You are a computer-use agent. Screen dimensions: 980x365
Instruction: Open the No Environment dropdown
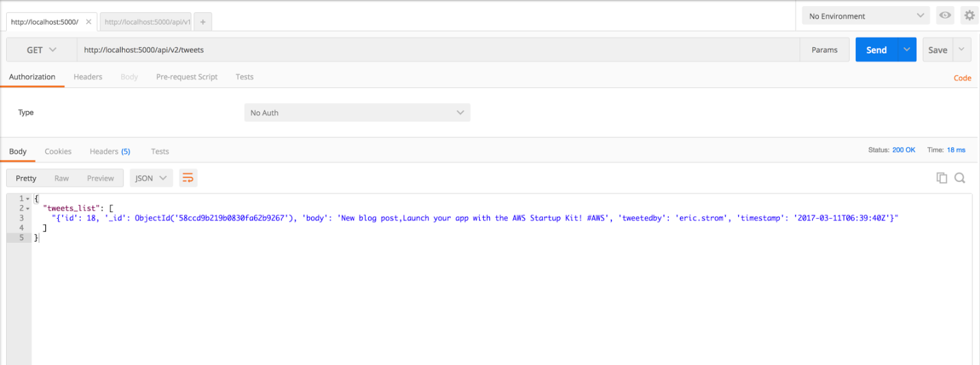[866, 16]
